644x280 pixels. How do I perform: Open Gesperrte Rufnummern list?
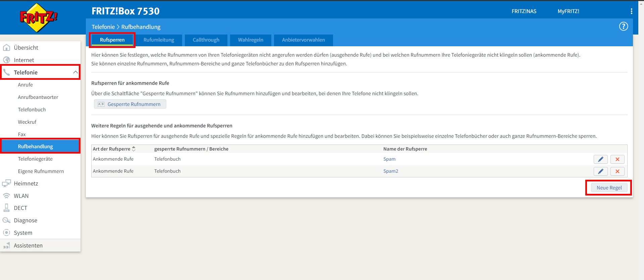pyautogui.click(x=130, y=104)
